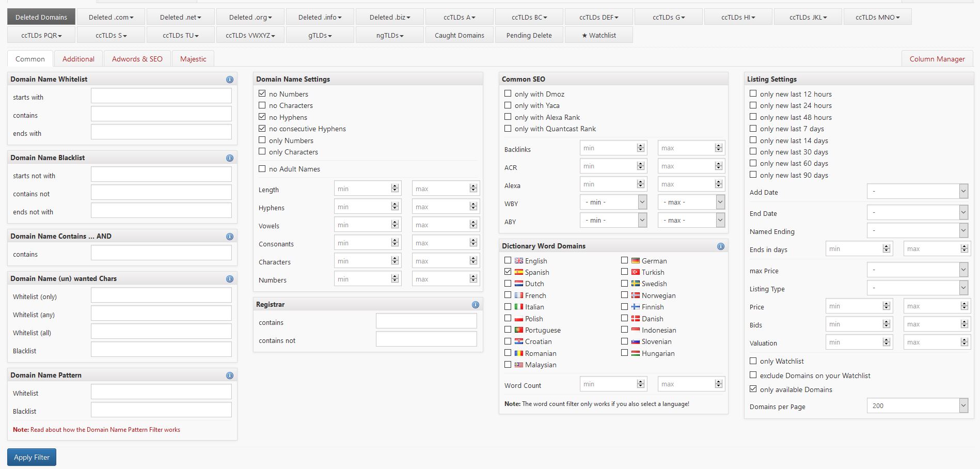980x469 pixels.
Task: Click Word Count max stepper arrows
Action: point(719,384)
